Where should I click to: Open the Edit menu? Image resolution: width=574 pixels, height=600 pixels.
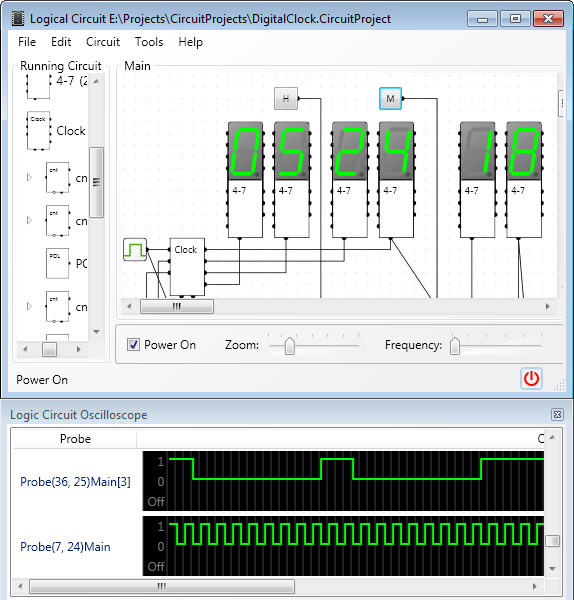(x=61, y=42)
